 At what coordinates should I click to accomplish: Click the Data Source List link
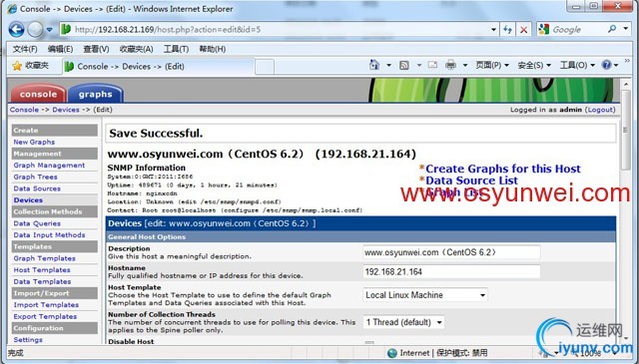tap(471, 181)
